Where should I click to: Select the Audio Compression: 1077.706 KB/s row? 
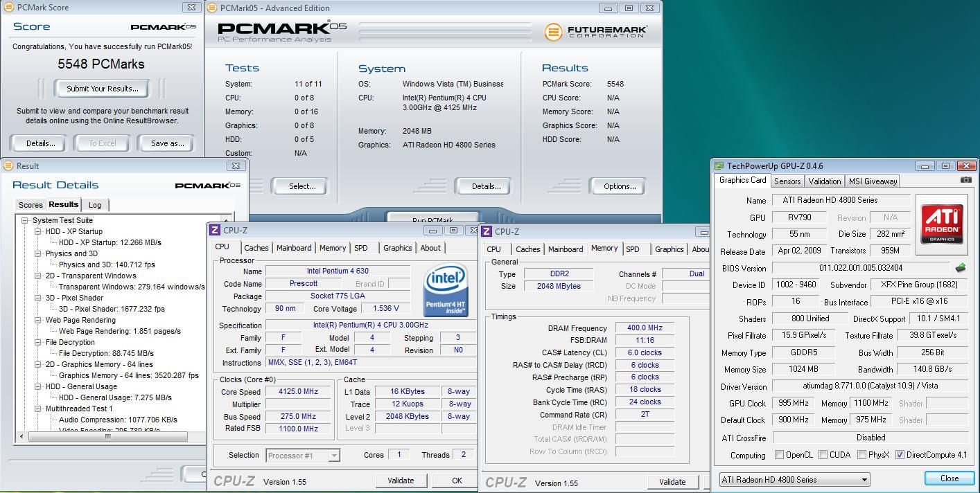(118, 420)
